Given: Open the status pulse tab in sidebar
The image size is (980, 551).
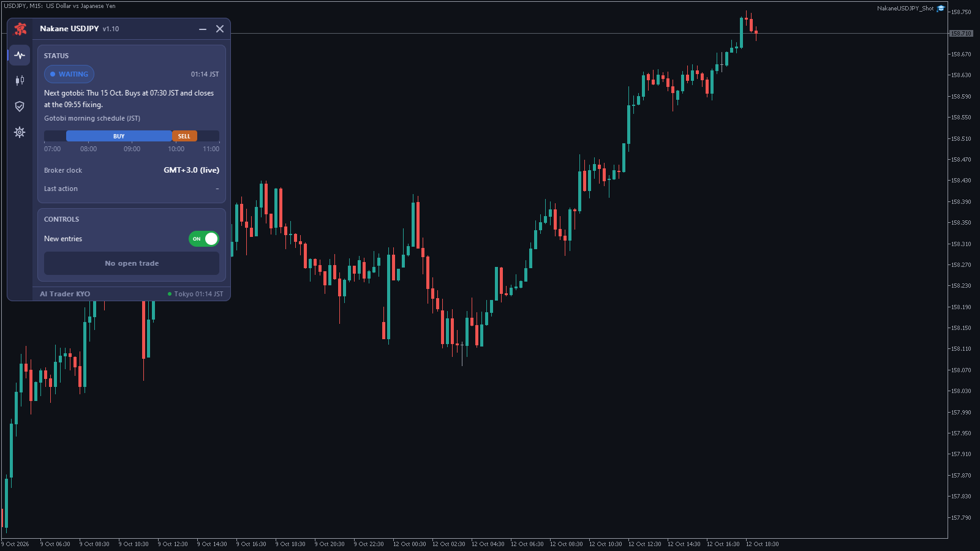Looking at the screenshot, I should tap(20, 55).
